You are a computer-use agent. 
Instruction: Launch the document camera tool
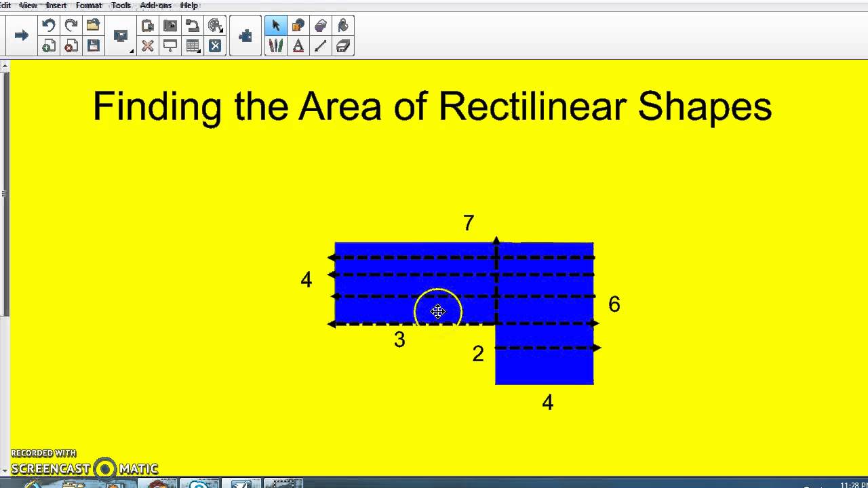coord(193,26)
